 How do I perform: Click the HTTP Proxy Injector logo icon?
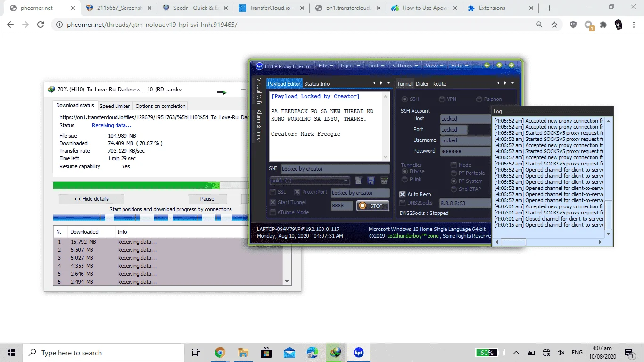[259, 66]
